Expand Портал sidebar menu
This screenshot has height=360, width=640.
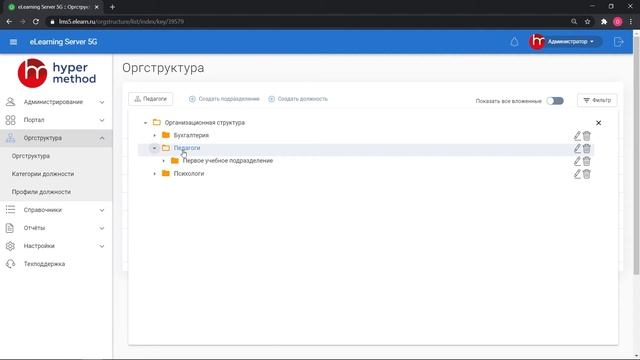pos(56,120)
